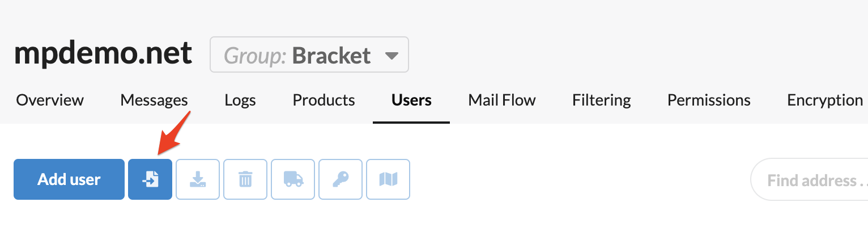Click the truck icon button

coord(293,179)
